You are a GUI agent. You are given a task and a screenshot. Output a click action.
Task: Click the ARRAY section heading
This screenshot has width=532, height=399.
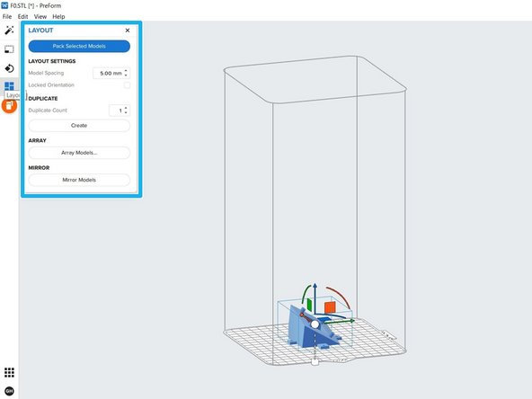38,140
